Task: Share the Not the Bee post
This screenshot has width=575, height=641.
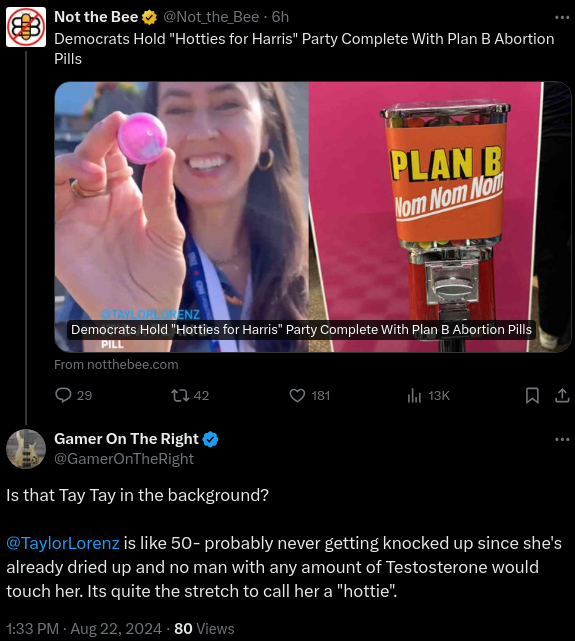Action: point(562,395)
